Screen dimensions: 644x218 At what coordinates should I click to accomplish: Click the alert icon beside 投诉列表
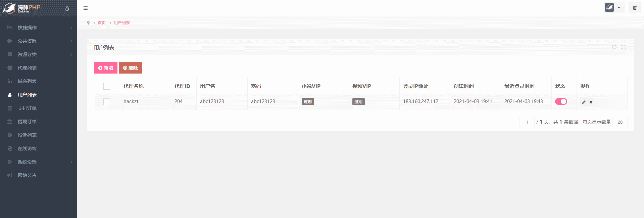tap(10, 135)
